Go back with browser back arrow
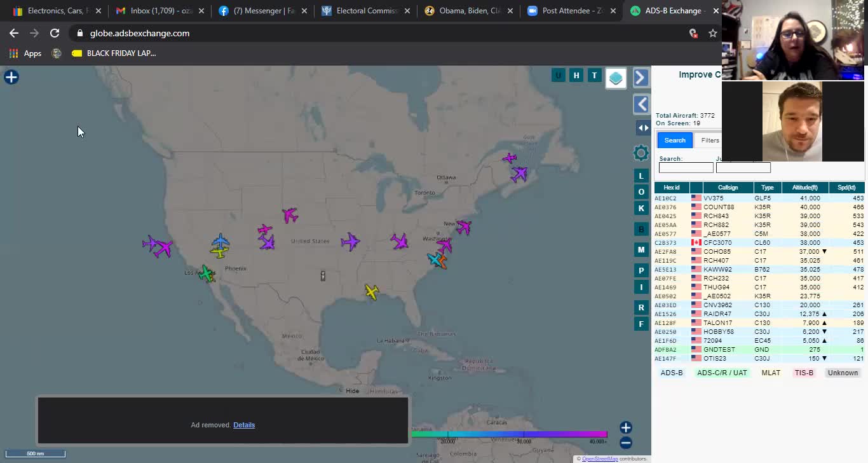 pyautogui.click(x=14, y=33)
